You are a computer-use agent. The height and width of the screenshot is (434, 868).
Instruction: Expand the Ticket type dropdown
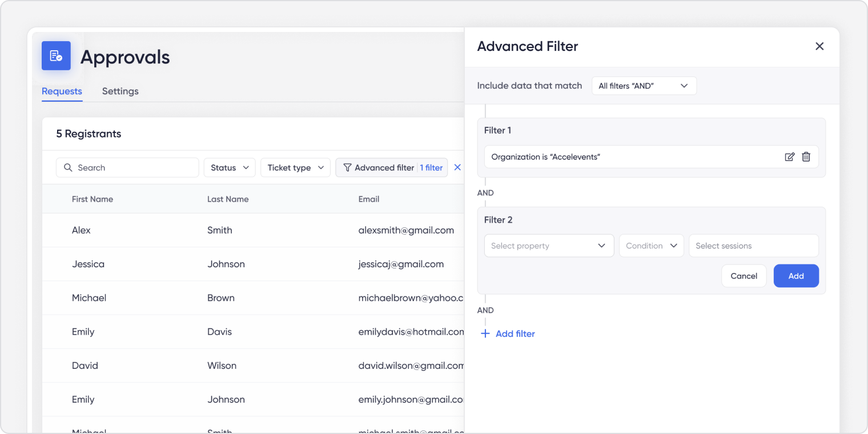point(295,167)
